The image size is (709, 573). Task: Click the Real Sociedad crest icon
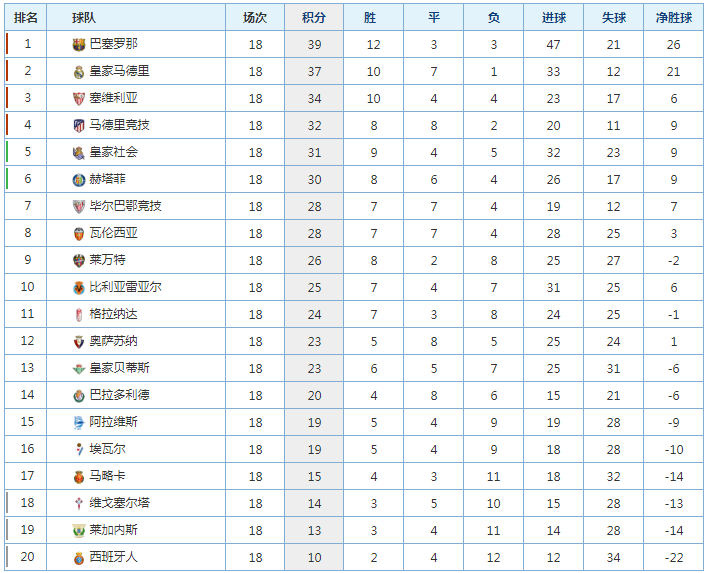[x=79, y=152]
